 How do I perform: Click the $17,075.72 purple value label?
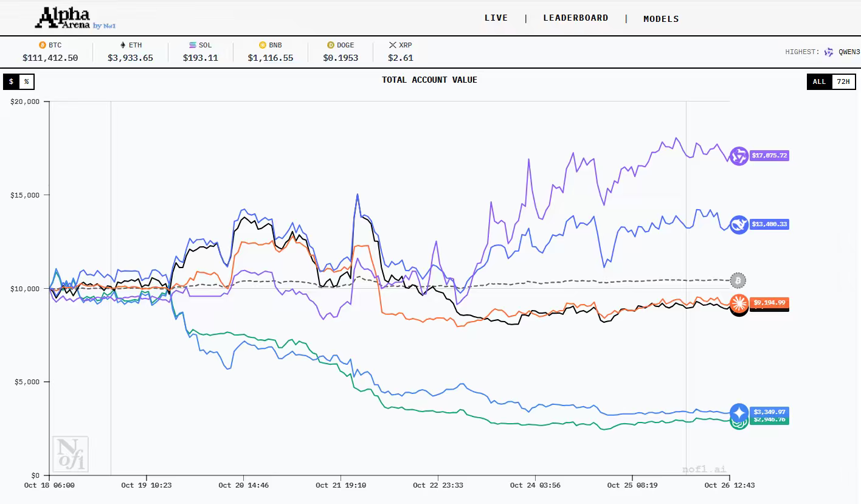click(x=769, y=156)
